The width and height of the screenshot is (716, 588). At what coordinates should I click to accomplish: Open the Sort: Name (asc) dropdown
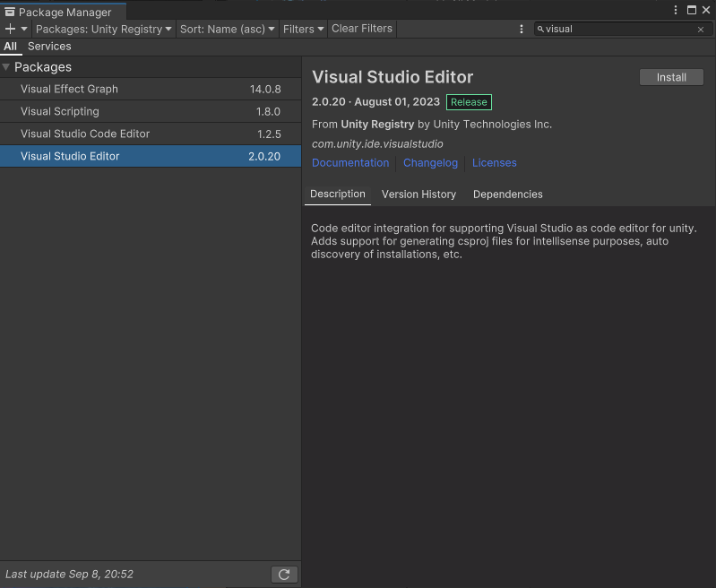pos(227,29)
